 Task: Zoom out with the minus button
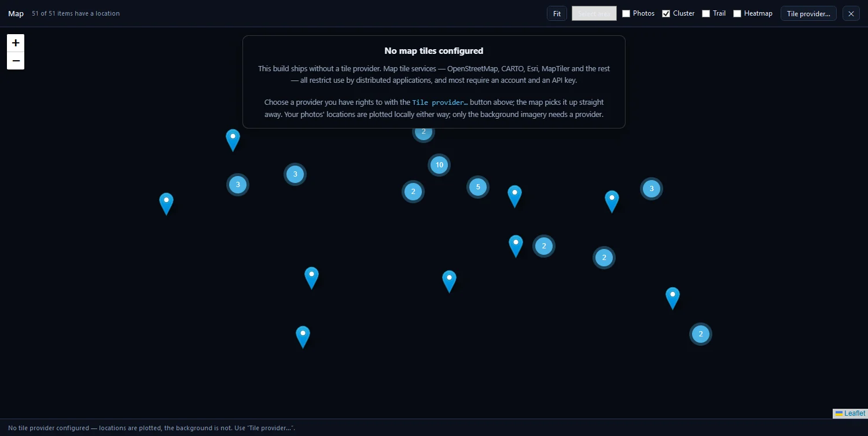(x=16, y=61)
